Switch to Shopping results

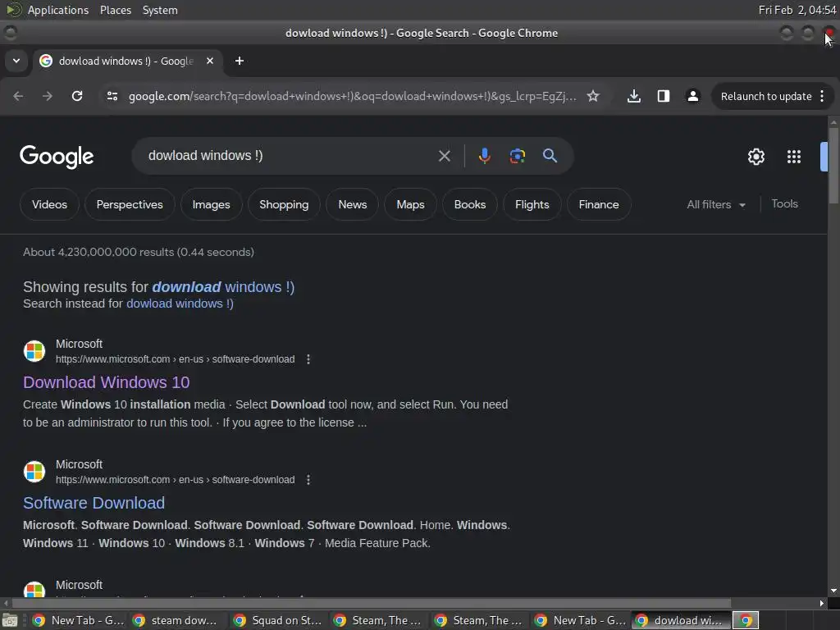tap(284, 204)
